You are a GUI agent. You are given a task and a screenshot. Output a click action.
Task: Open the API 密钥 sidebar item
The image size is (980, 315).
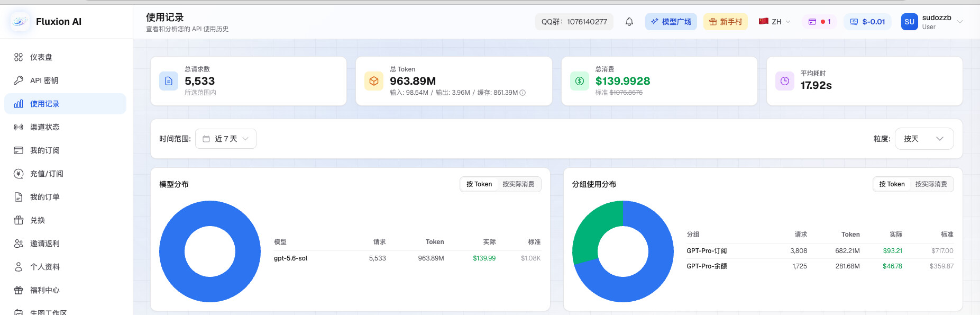click(65, 80)
